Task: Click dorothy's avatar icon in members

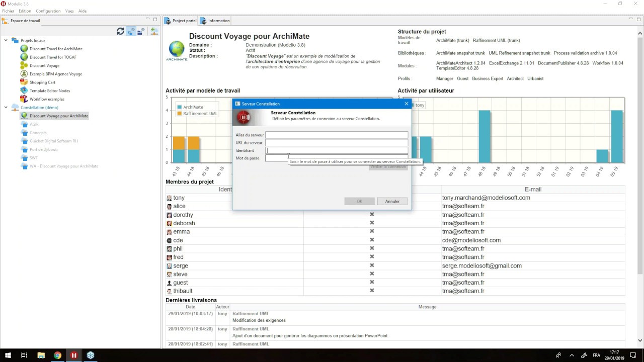Action: 170,215
